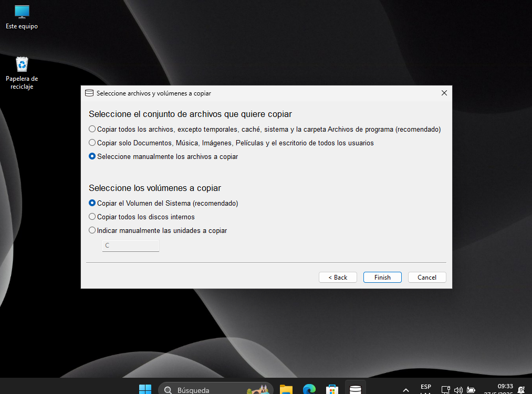Choose 'Copiar todos los discos internos'
Image resolution: width=532 pixels, height=394 pixels.
pyautogui.click(x=92, y=217)
